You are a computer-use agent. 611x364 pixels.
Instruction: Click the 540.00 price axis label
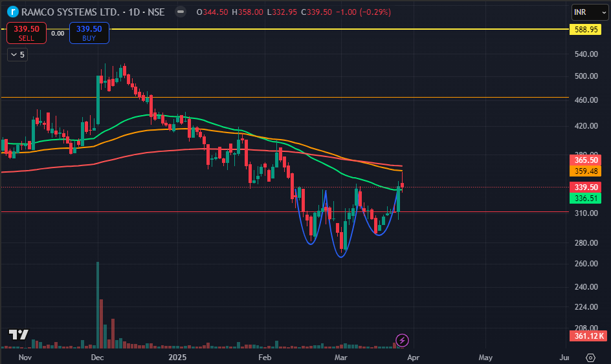click(586, 54)
